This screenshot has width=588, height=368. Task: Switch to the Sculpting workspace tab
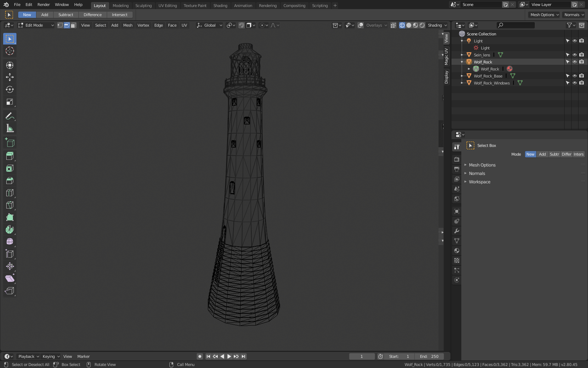click(143, 6)
